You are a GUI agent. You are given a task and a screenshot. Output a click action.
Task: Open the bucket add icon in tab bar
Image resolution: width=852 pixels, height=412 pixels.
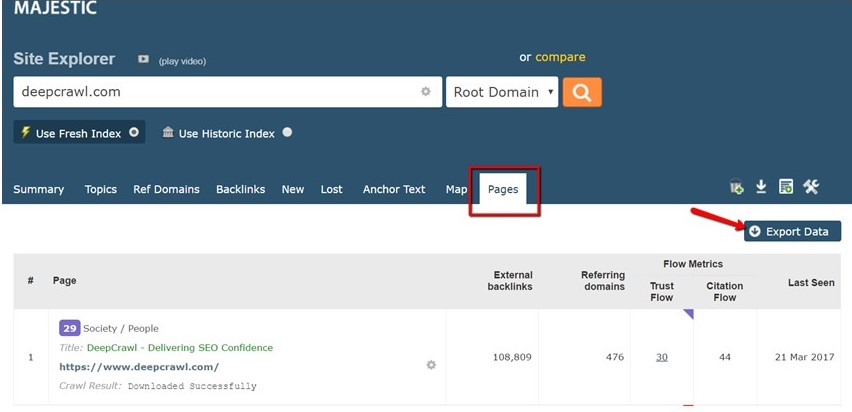coord(736,188)
